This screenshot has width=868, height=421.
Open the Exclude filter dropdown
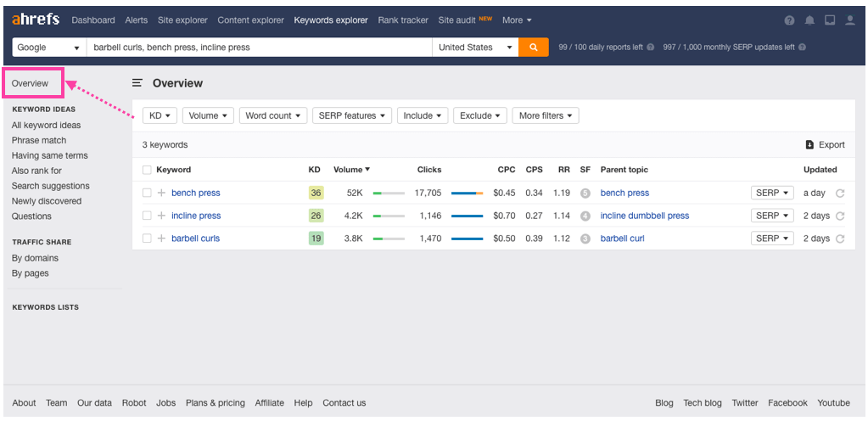(480, 115)
